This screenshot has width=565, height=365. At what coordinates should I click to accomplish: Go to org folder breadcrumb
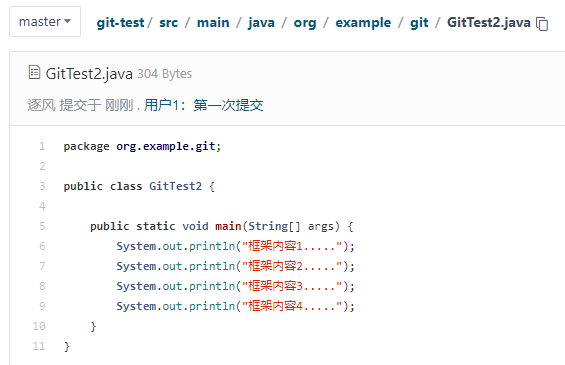tap(305, 23)
